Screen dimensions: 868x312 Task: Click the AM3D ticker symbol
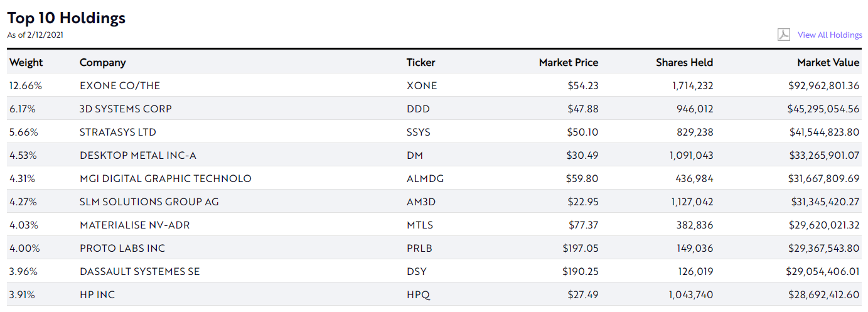(x=421, y=202)
